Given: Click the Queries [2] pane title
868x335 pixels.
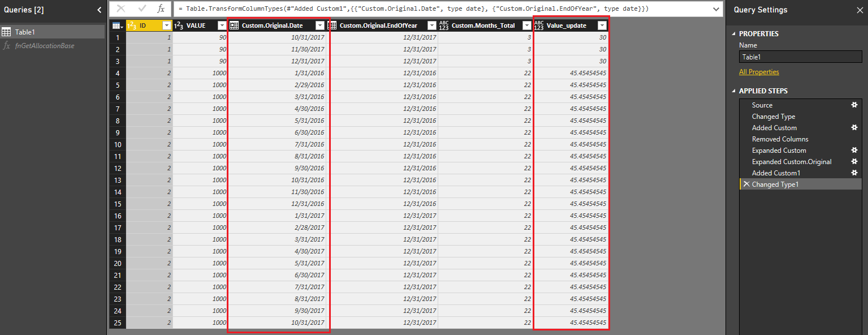Looking at the screenshot, I should (x=24, y=10).
